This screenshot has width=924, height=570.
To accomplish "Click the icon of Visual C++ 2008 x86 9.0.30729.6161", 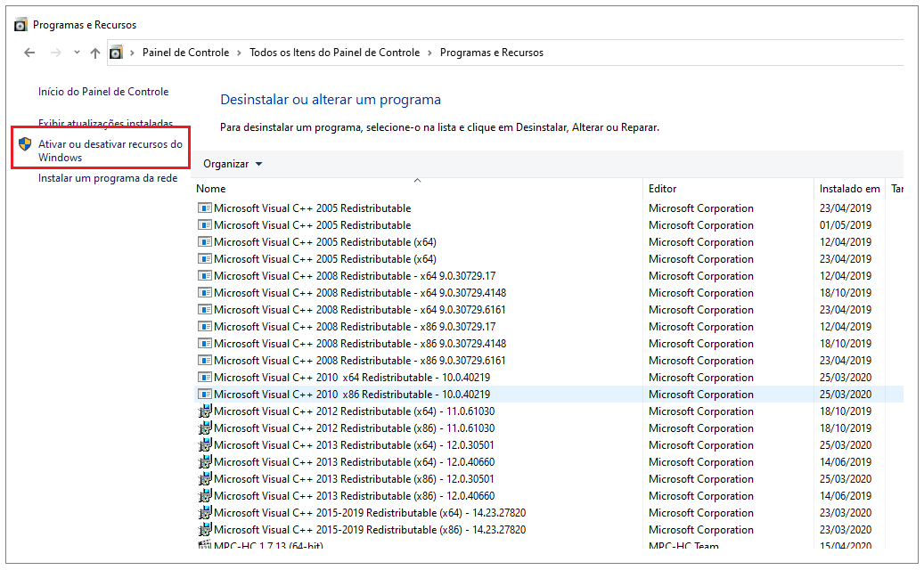I will 204,361.
